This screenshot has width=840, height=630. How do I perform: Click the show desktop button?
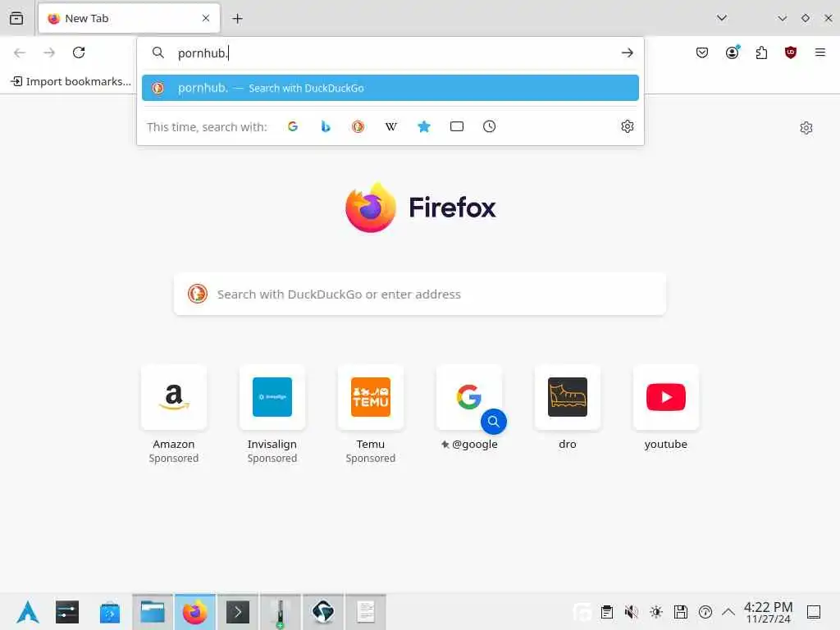(x=814, y=612)
